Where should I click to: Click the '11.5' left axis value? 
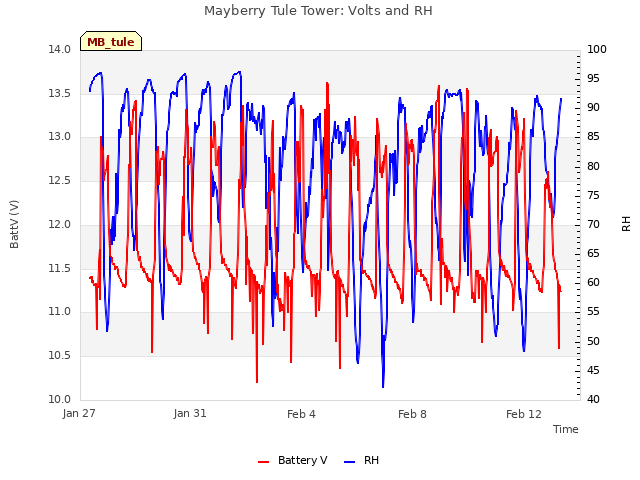pyautogui.click(x=60, y=269)
